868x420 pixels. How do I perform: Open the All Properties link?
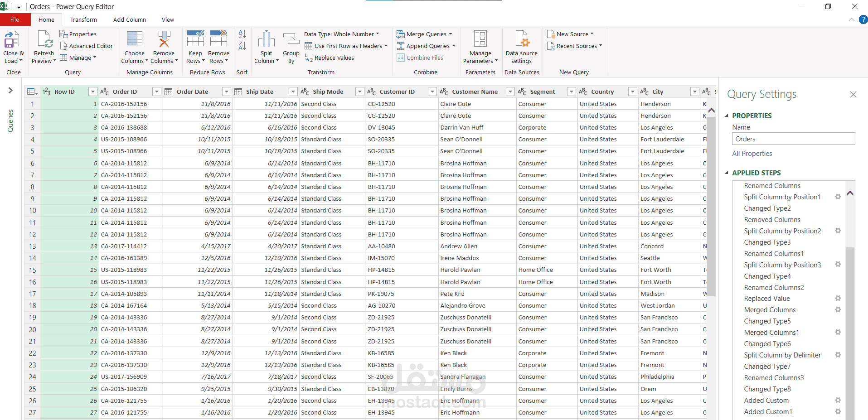(752, 154)
